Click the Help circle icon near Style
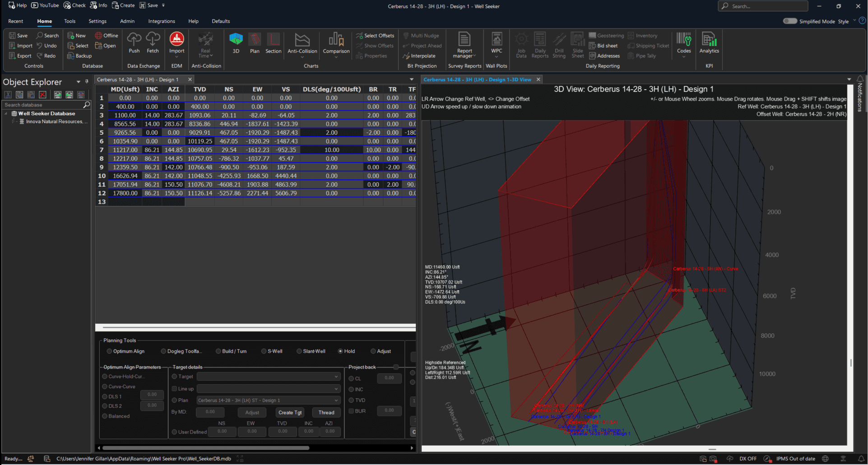Viewport: 868px width, 465px height. coord(862,21)
